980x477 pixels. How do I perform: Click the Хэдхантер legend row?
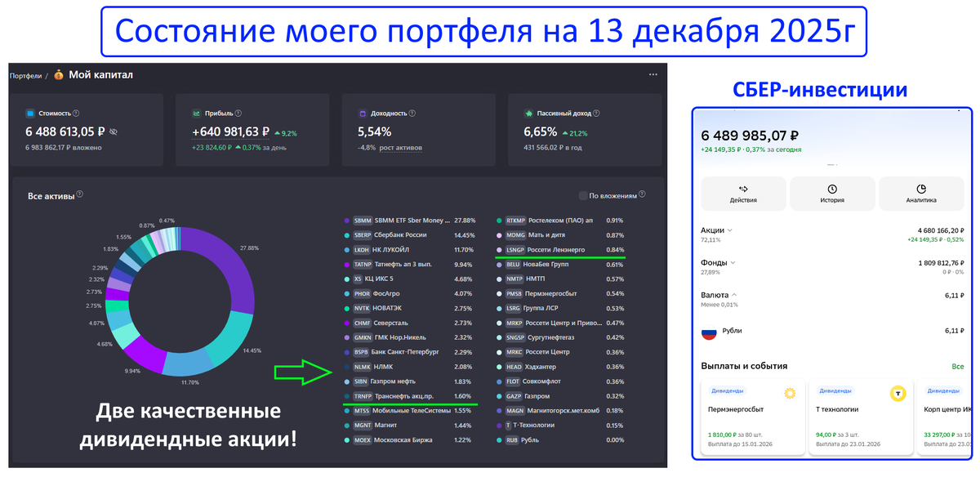point(561,367)
